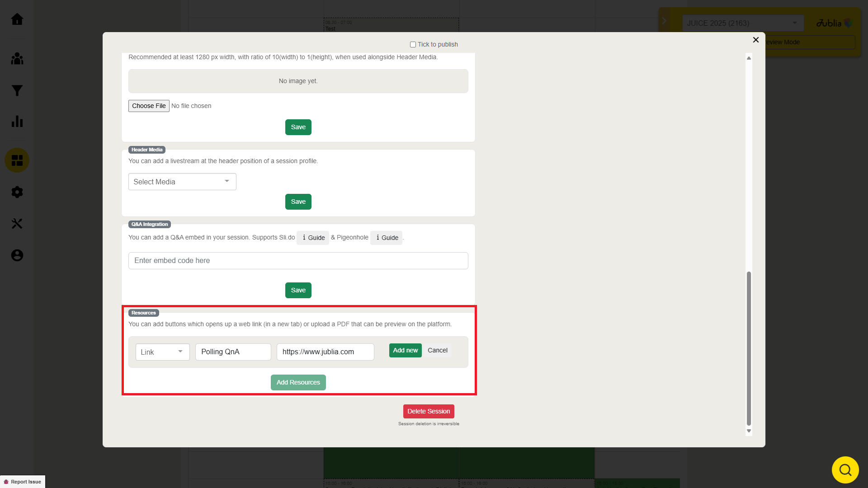Click the funnel filter sidebar icon
Viewport: 868px width, 488px height.
(x=17, y=90)
